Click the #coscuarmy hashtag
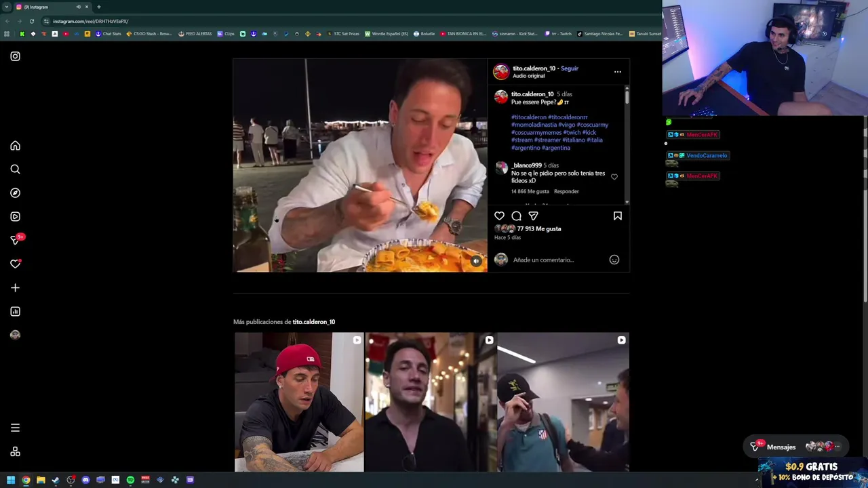This screenshot has height=488, width=868. click(x=592, y=125)
